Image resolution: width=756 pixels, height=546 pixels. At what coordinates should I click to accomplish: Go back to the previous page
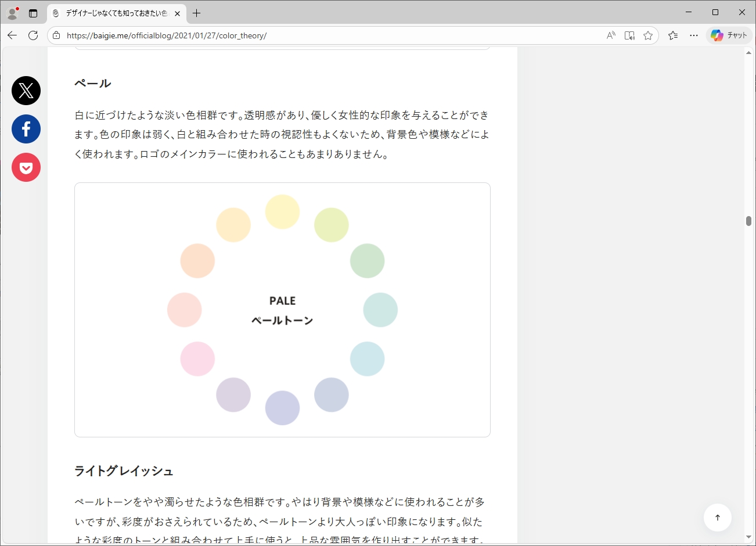[x=12, y=35]
